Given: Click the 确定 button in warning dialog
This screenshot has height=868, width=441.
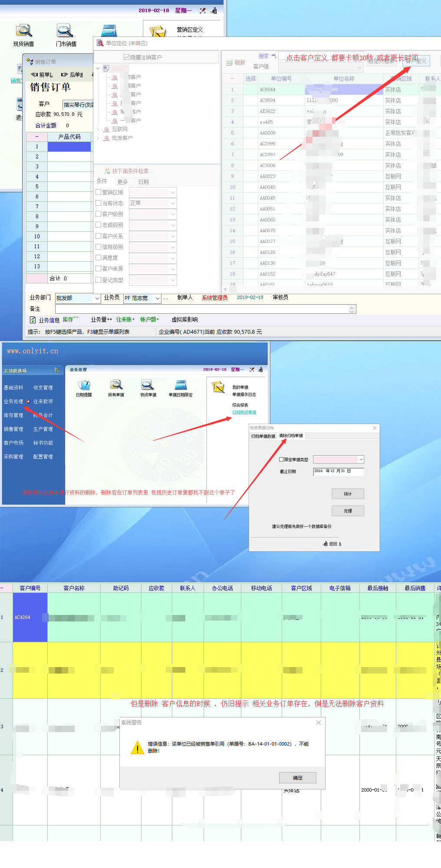Looking at the screenshot, I should coord(297,778).
